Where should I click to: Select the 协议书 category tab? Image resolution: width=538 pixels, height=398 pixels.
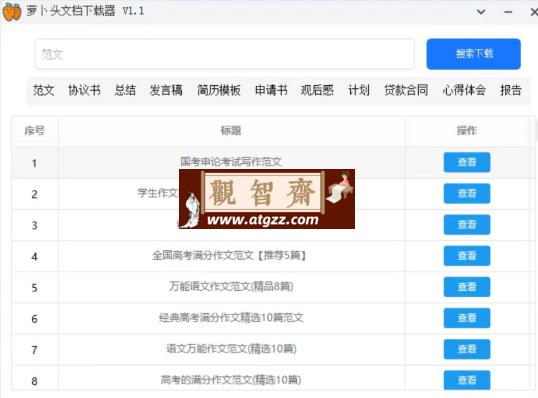(x=84, y=90)
